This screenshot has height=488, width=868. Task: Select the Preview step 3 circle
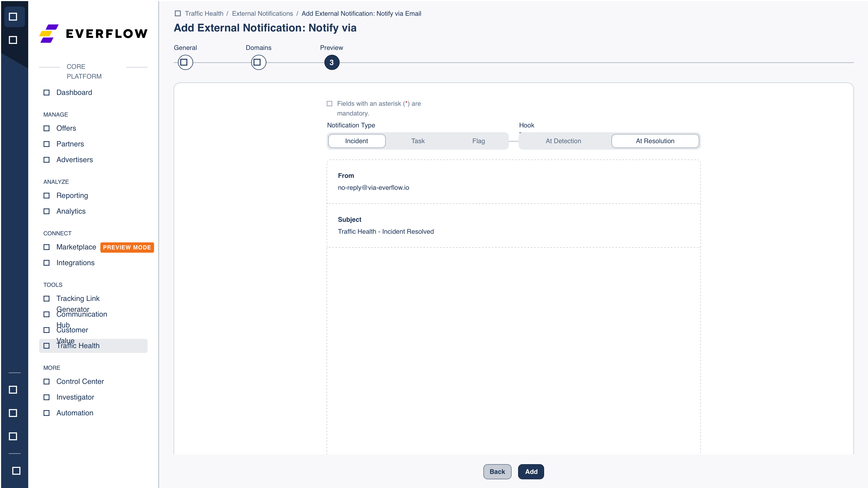(331, 63)
